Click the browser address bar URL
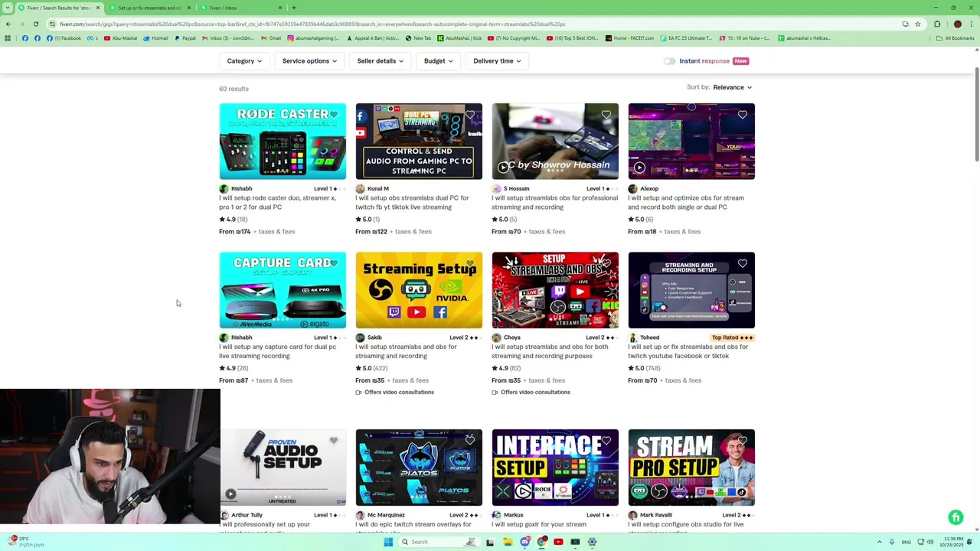Viewport: 980px width, 551px height. pyautogui.click(x=312, y=24)
